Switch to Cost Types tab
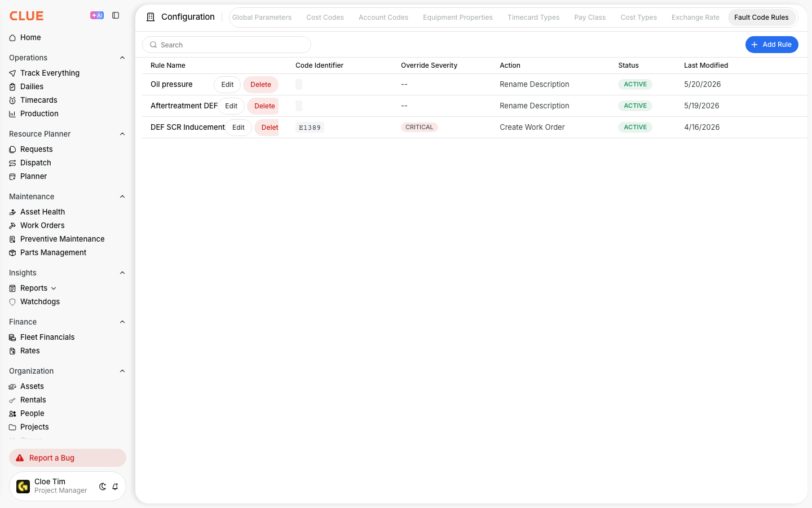 coord(639,17)
